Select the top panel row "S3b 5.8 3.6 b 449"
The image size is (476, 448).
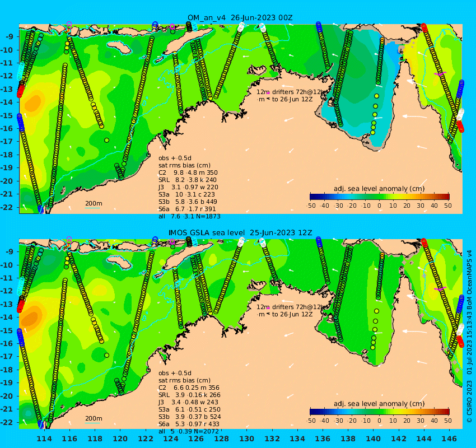[x=188, y=202]
